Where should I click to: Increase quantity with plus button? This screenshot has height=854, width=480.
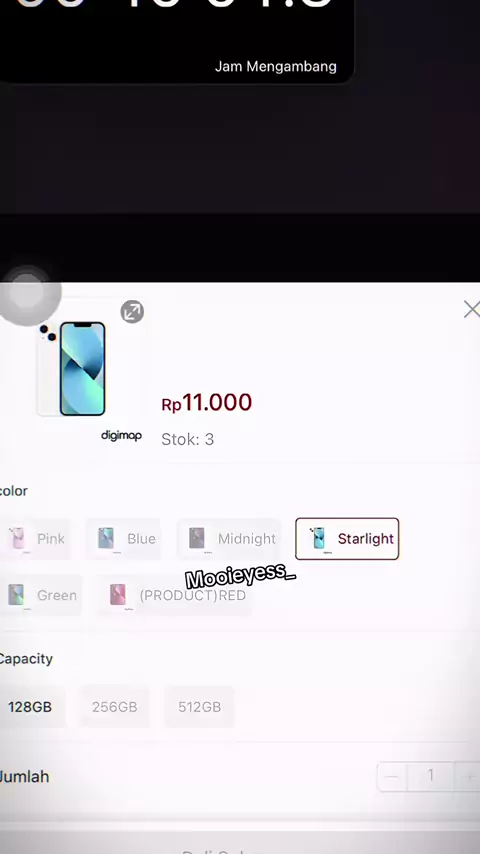point(467,777)
